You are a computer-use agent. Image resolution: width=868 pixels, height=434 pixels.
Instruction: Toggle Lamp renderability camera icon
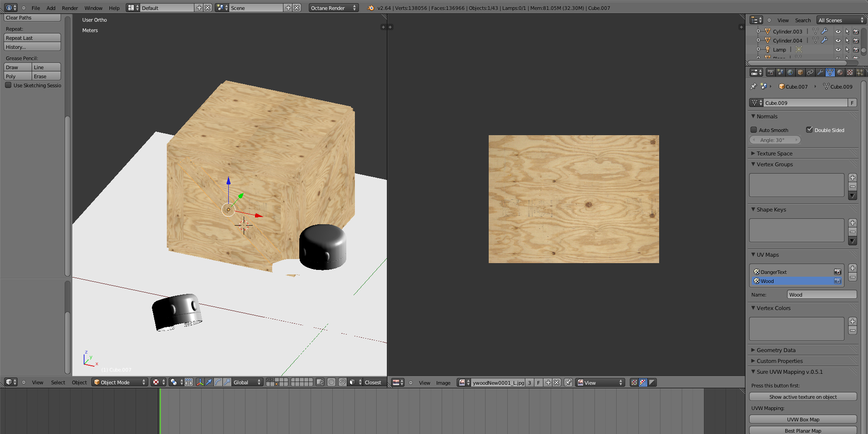tap(856, 49)
